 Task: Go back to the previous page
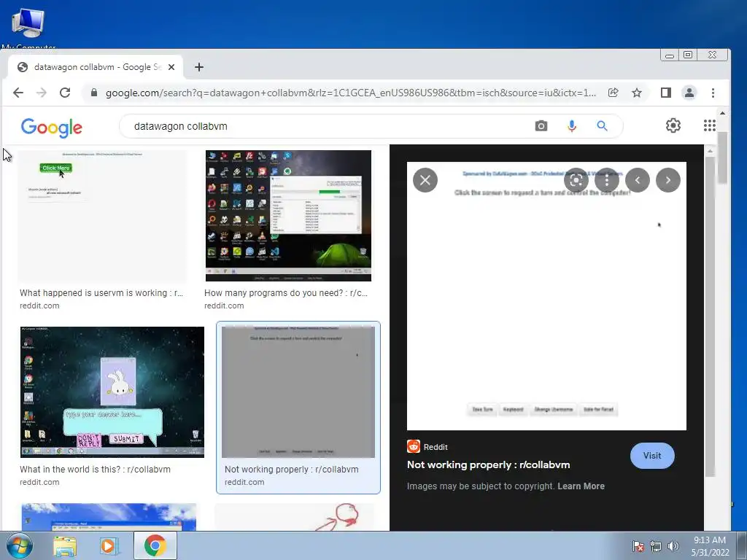[x=18, y=93]
